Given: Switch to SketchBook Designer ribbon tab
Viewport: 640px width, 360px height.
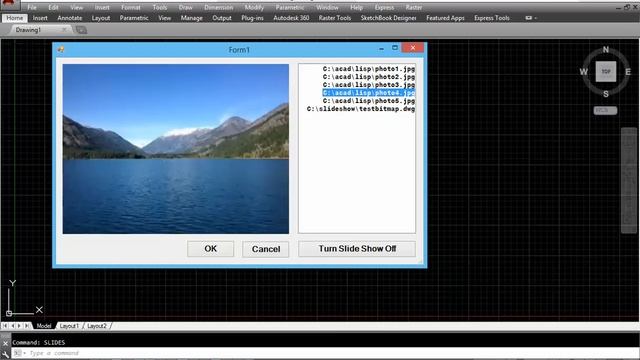Looking at the screenshot, I should point(388,18).
